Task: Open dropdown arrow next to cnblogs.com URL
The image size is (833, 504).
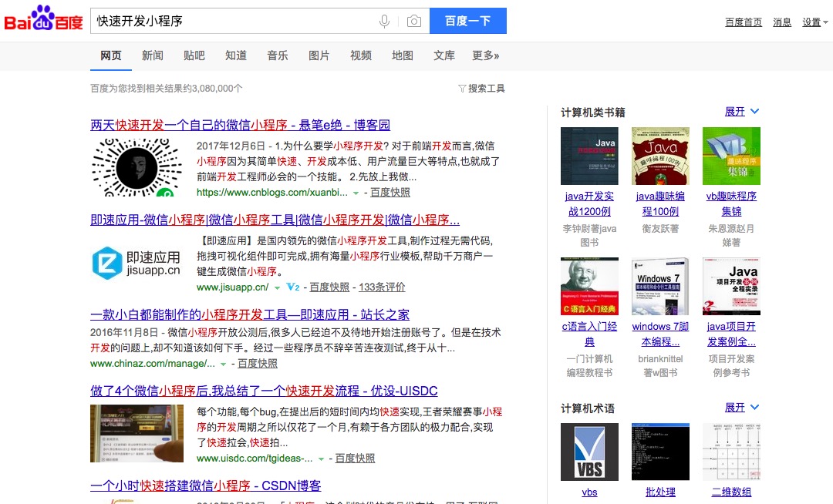Action: pos(356,193)
